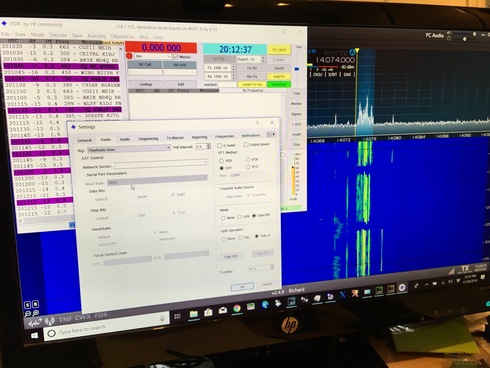
Task: Open Chrome from the Windows taskbar
Action: pos(237,309)
